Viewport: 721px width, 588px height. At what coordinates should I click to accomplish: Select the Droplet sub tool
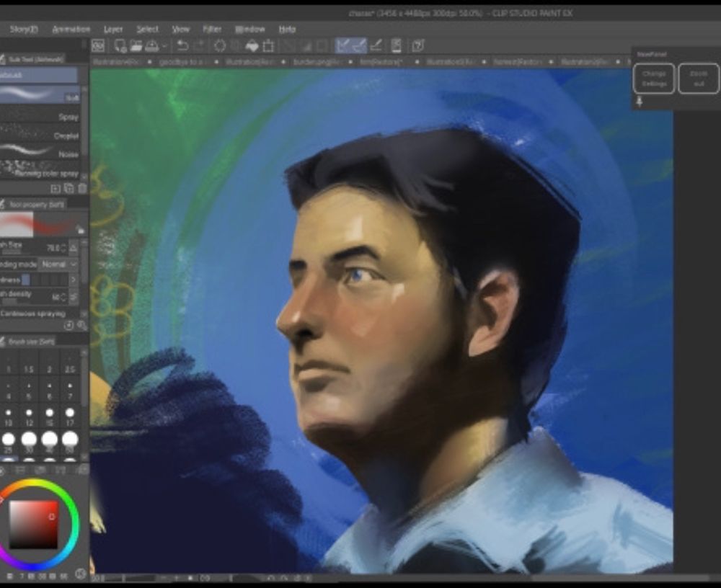(40, 133)
